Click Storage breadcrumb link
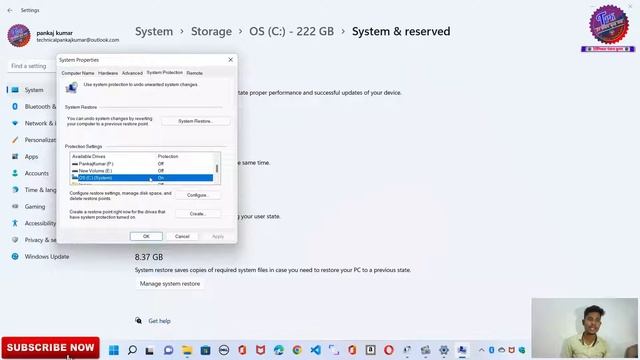 [x=211, y=31]
